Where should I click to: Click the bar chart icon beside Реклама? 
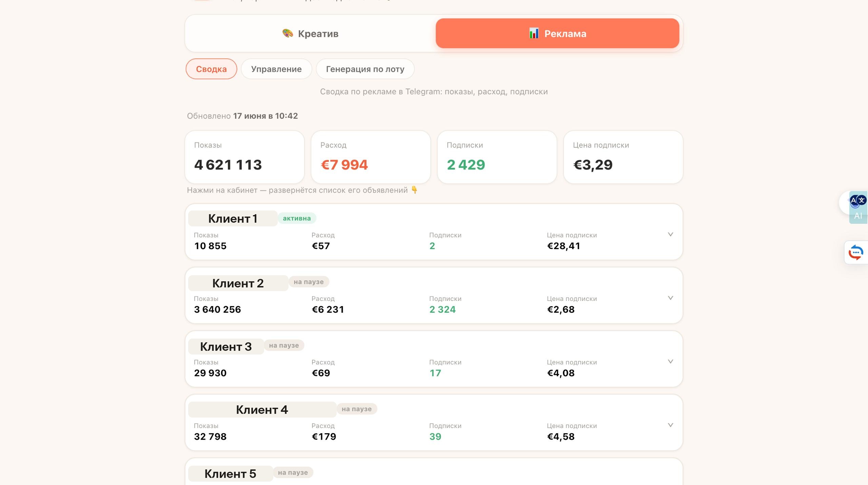(x=534, y=33)
